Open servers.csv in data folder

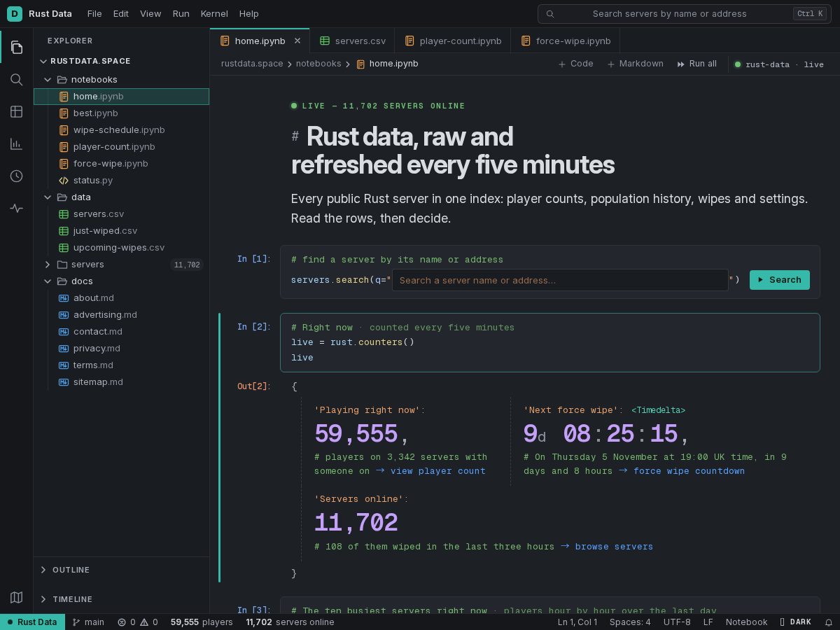point(122,213)
